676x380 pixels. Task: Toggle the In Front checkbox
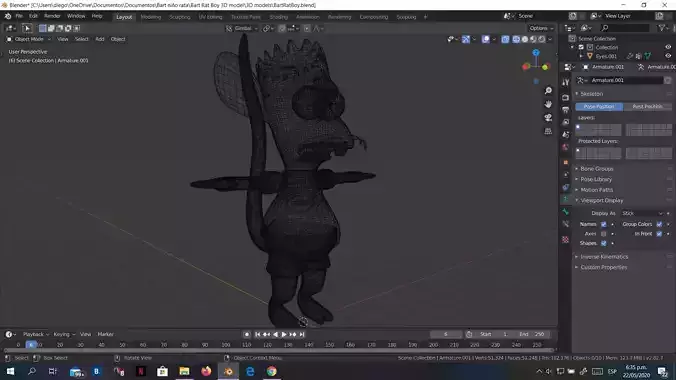[659, 234]
